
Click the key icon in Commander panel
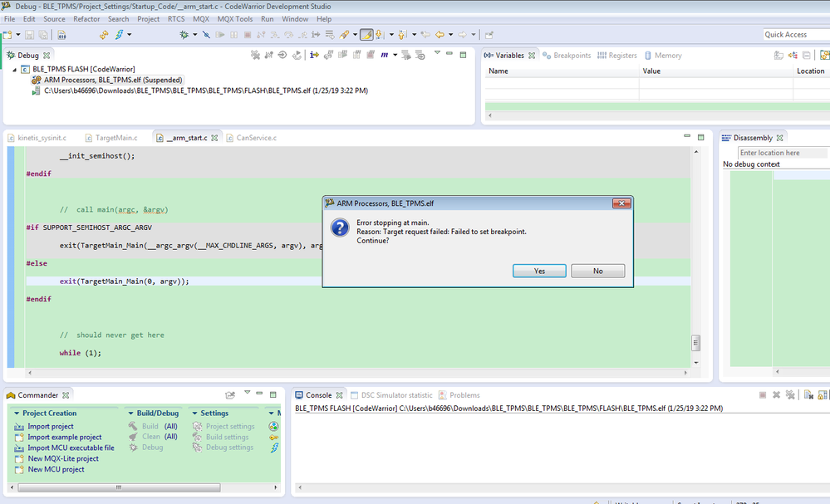point(273,438)
